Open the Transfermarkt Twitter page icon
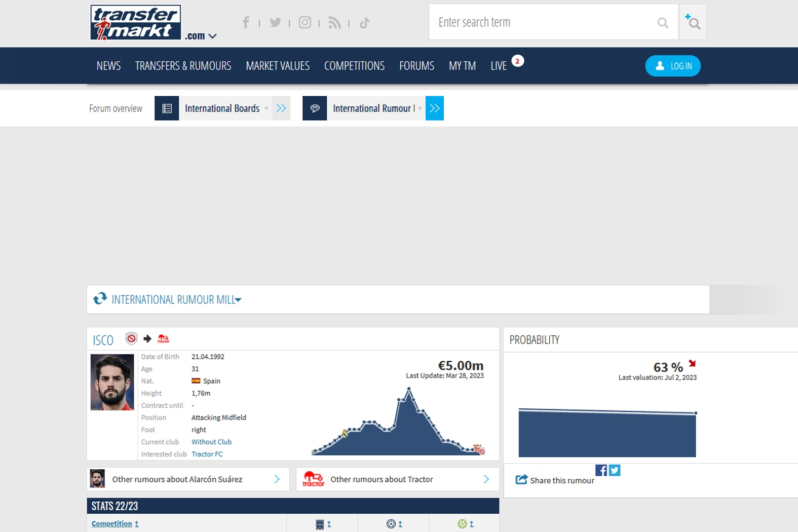The width and height of the screenshot is (798, 532). 275,23
